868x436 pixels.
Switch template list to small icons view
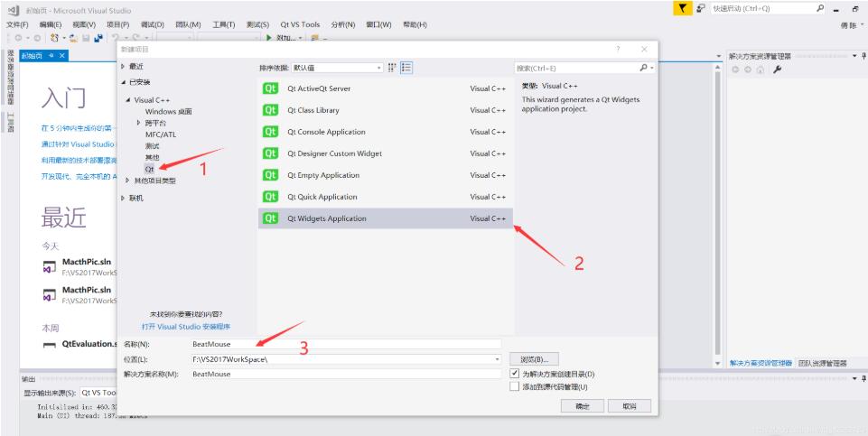point(393,68)
